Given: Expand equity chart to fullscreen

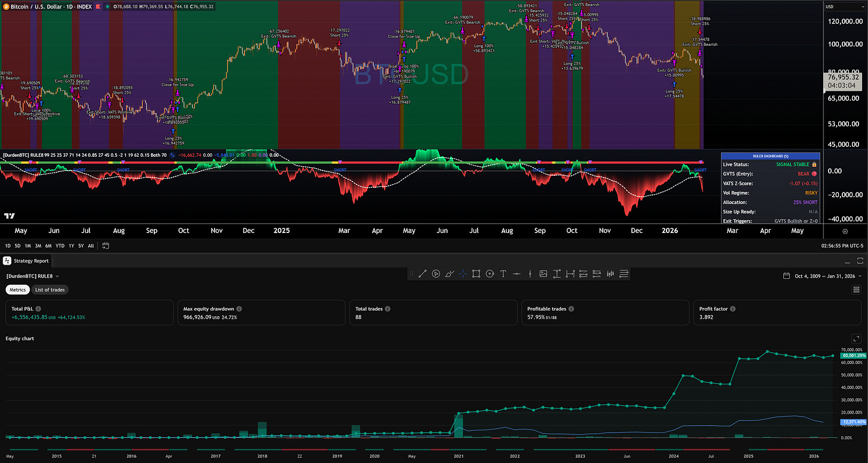Looking at the screenshot, I should 857,337.
